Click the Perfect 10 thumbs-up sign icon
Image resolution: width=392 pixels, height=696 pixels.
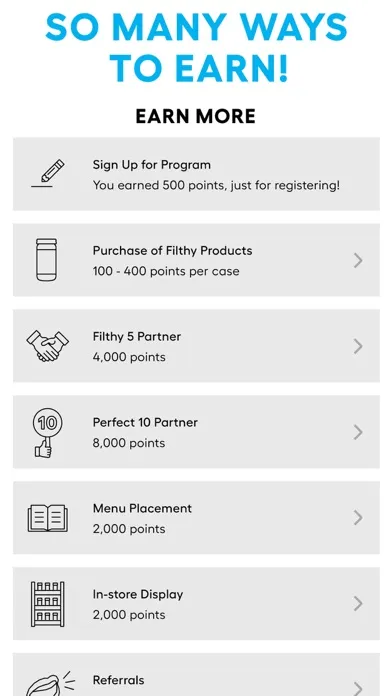tap(48, 432)
